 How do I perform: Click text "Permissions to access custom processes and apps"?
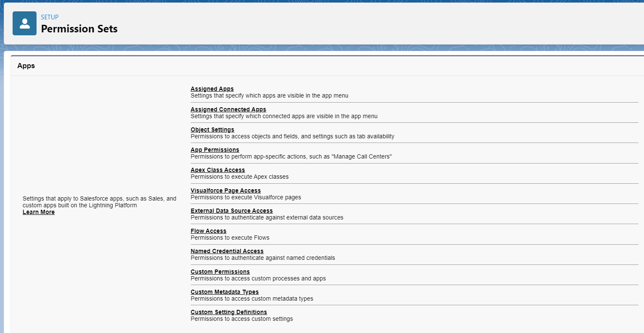click(x=258, y=278)
